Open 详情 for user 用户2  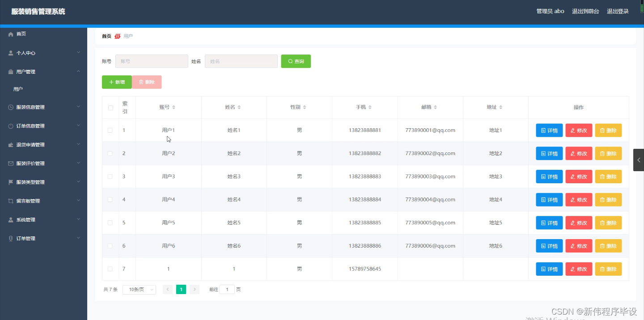pos(549,153)
